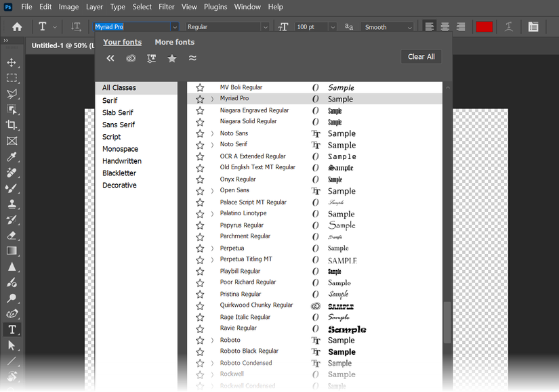
Task: Select the Dodge tool
Action: click(12, 298)
